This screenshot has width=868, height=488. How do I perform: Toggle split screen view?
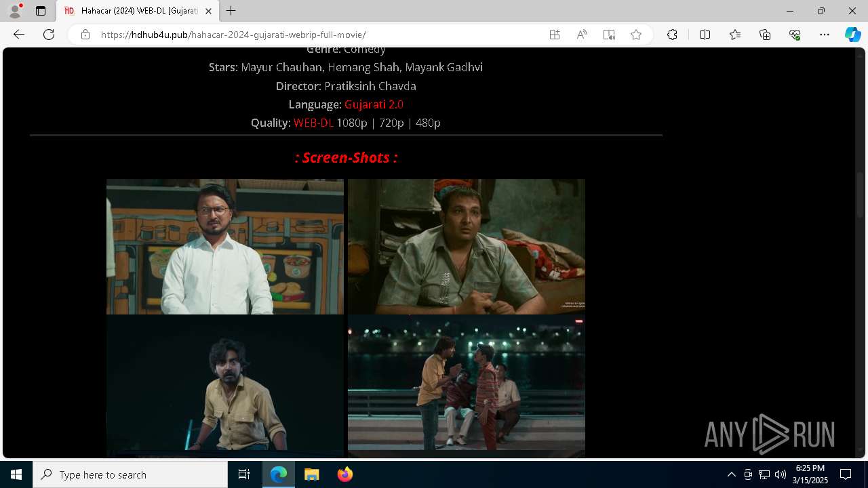[x=705, y=35]
